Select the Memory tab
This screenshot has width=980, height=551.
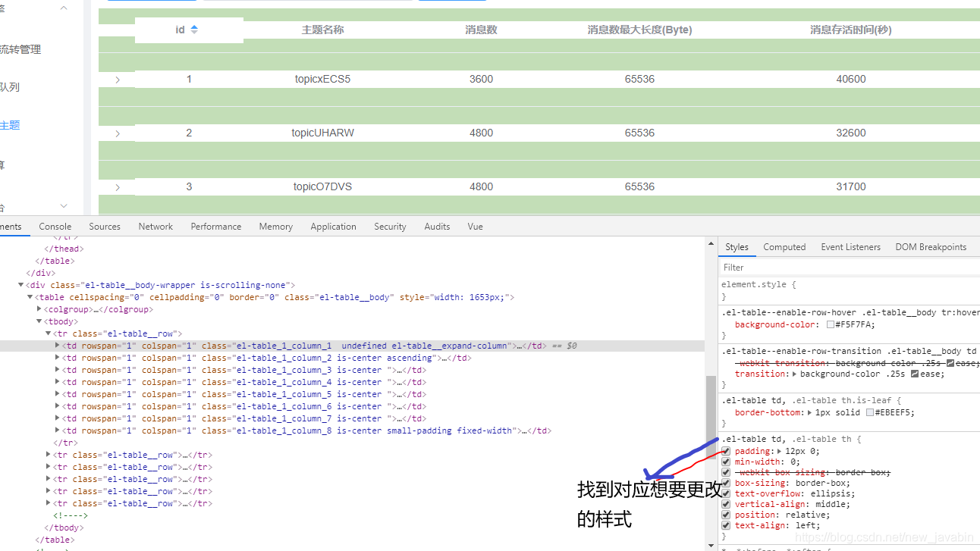click(275, 227)
